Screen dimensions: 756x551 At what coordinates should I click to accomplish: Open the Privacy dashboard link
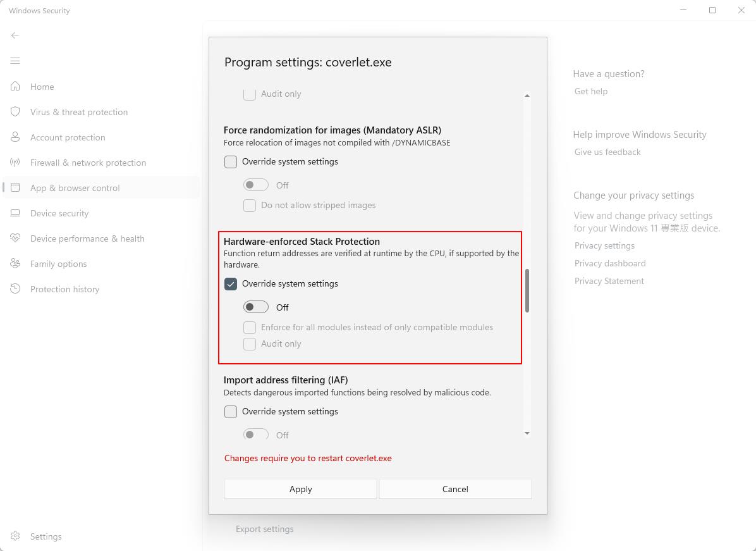tap(610, 263)
